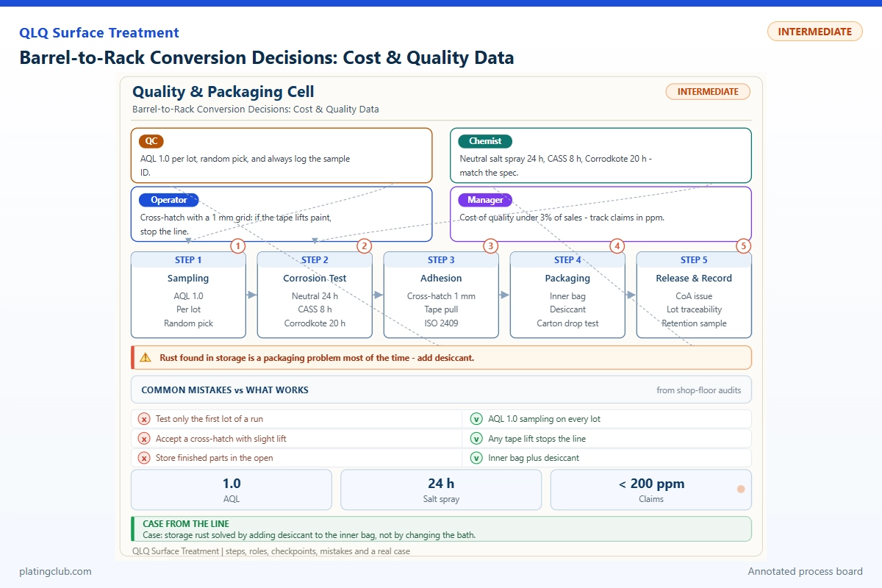Click 'Corrodkote 20 h' in the Corrosion Test step
882x588 pixels.
(315, 323)
